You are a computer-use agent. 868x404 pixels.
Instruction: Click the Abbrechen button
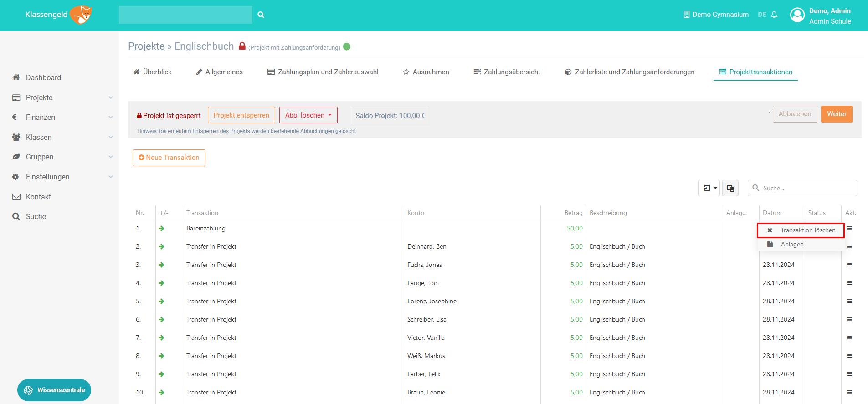coord(795,114)
